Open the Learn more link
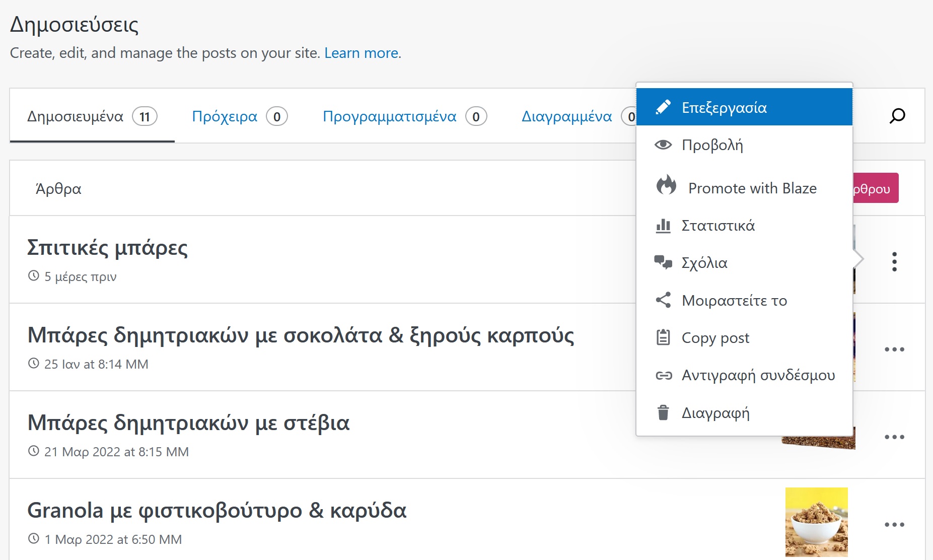The image size is (933, 560). (362, 53)
